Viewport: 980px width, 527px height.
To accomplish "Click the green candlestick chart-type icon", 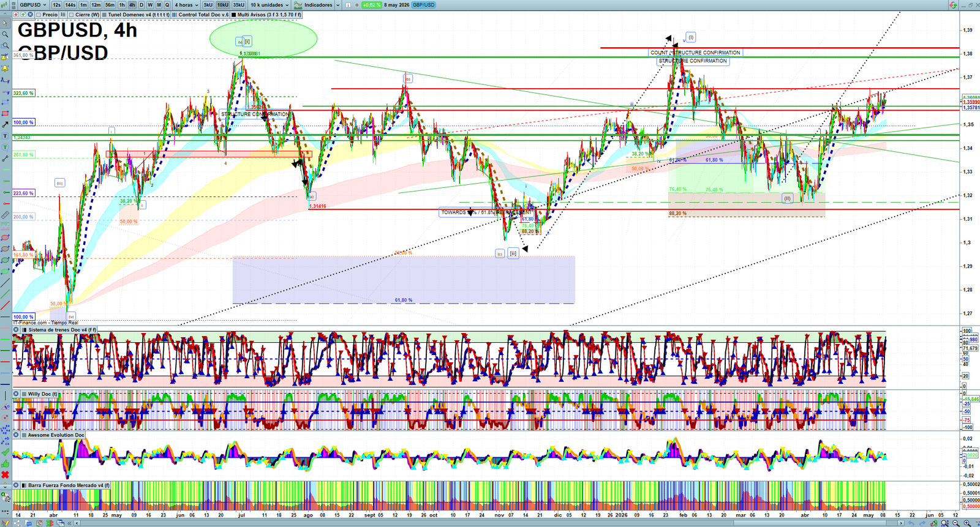I will point(4,5).
